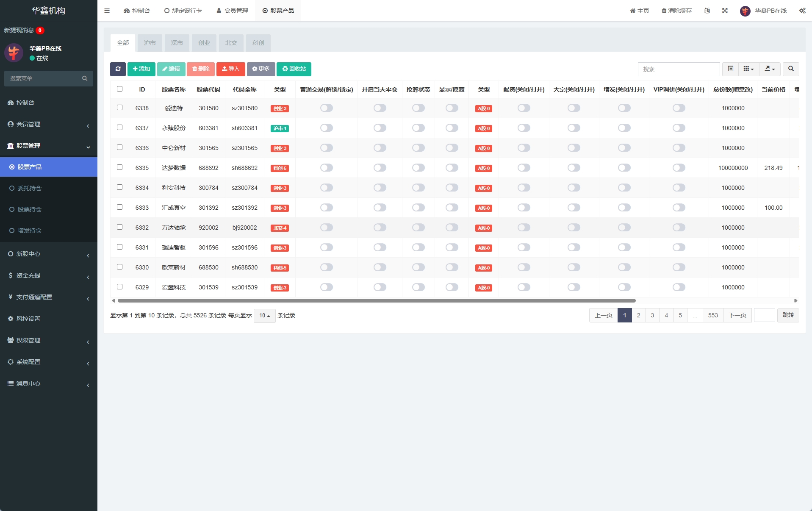Open 委托持仓 in the sidebar

30,188
